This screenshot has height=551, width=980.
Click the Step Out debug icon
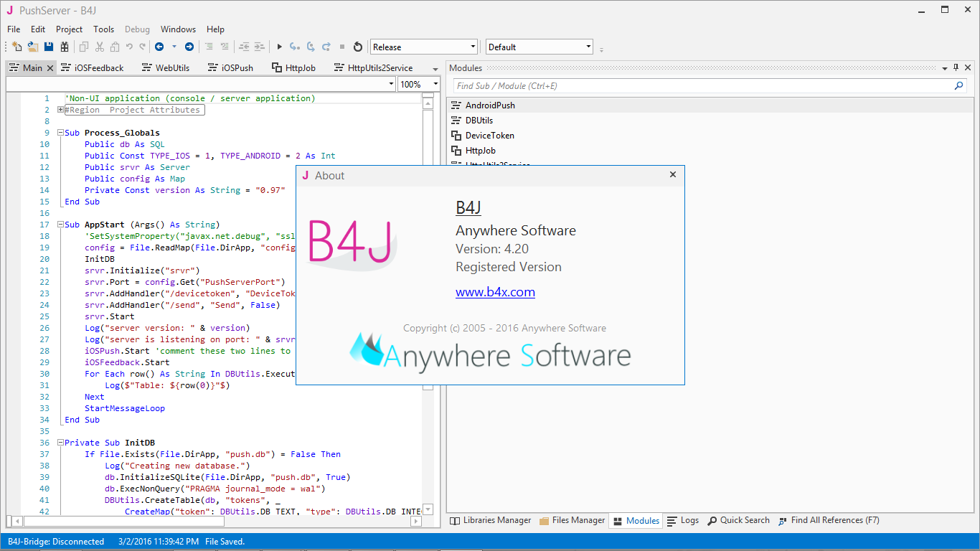[x=326, y=47]
